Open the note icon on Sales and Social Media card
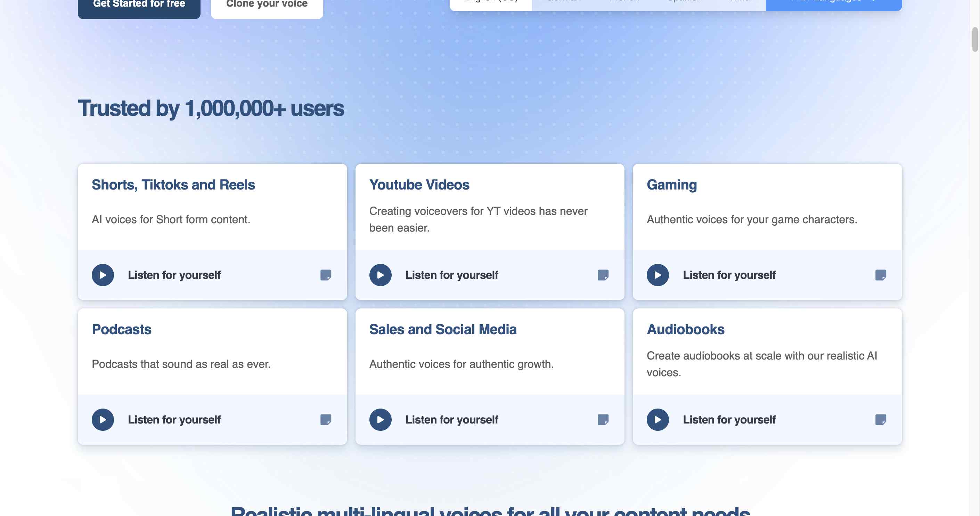Screen dimensions: 980x516 coord(603,419)
